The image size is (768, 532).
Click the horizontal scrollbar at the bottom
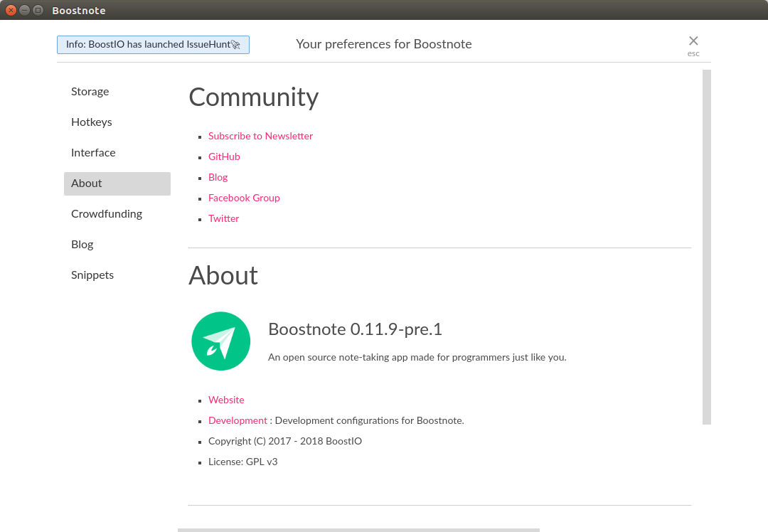click(x=359, y=530)
